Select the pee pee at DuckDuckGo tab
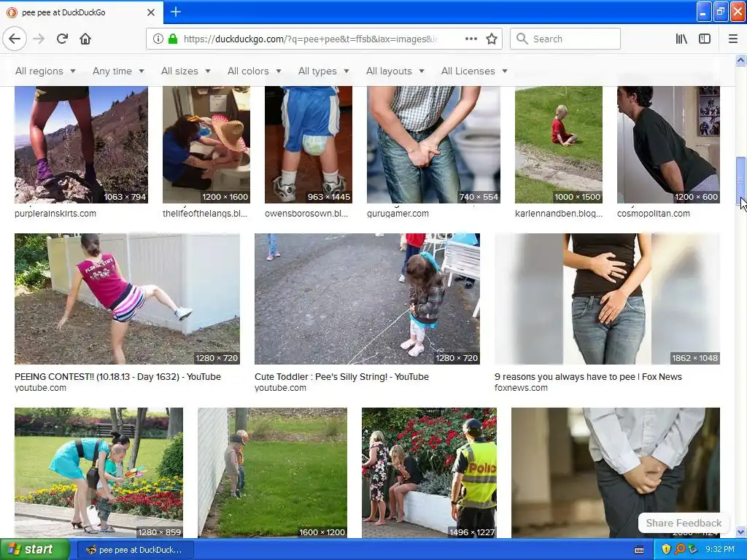This screenshot has height=560, width=747. pos(81,12)
